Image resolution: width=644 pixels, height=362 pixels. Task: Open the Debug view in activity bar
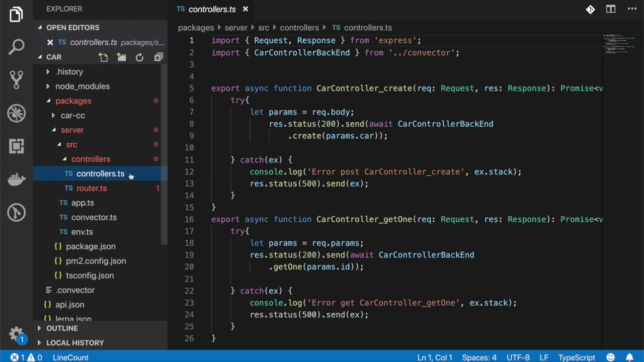click(16, 113)
